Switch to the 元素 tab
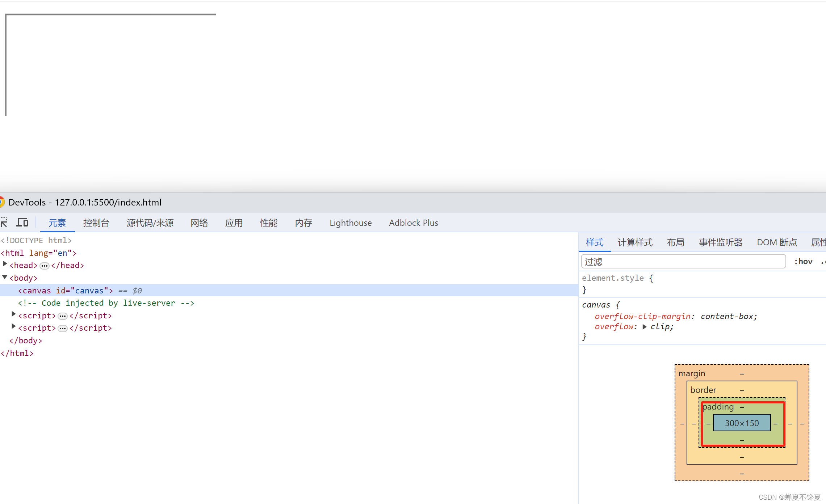 tap(57, 223)
